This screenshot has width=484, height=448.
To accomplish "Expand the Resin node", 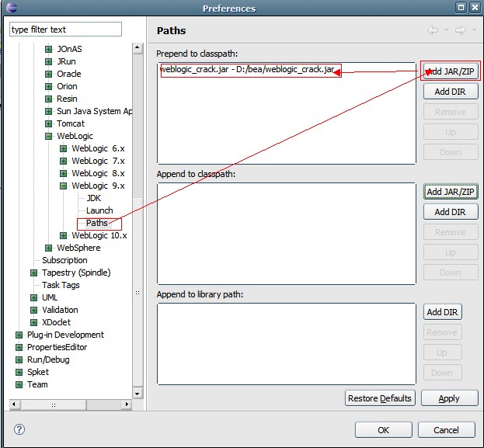I will point(48,99).
